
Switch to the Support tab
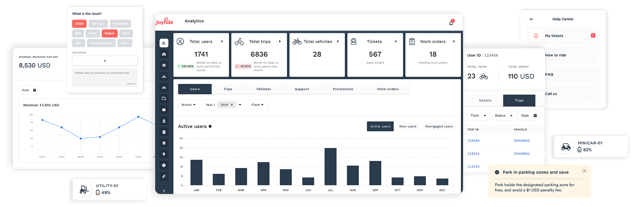(x=302, y=89)
